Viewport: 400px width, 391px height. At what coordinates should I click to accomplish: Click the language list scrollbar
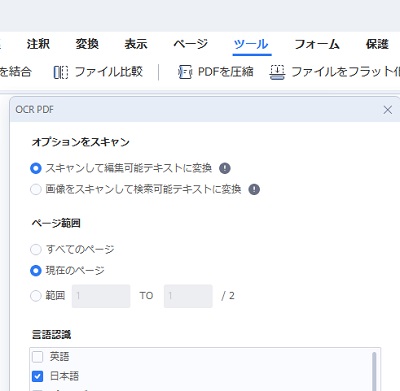coord(374,371)
